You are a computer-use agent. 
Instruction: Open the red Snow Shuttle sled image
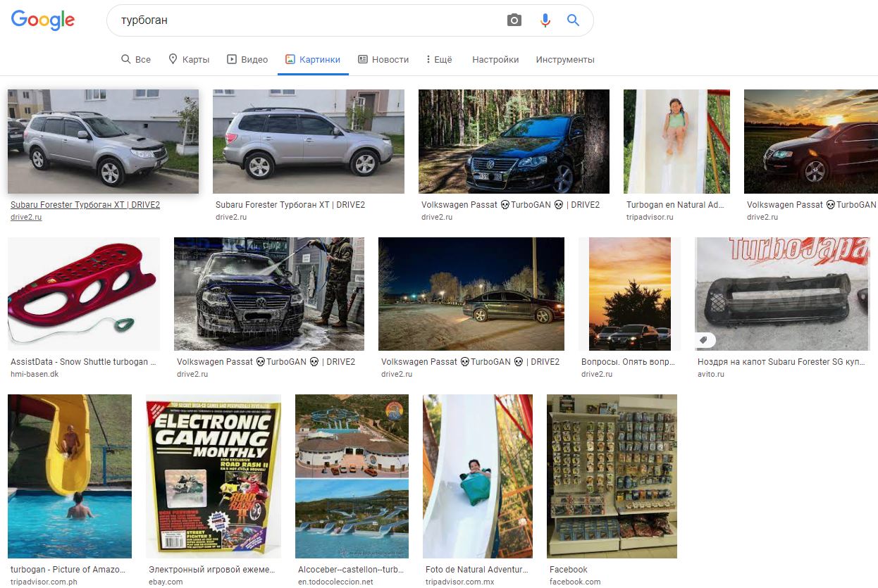[x=83, y=294]
